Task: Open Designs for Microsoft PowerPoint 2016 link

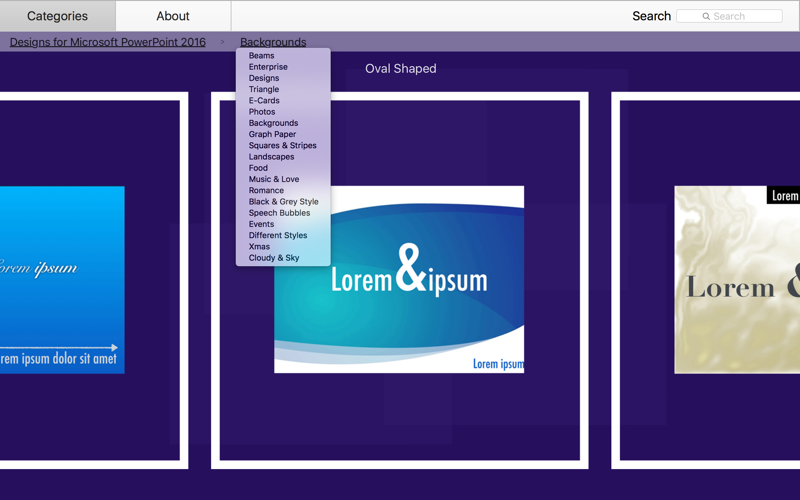Action: click(108, 42)
